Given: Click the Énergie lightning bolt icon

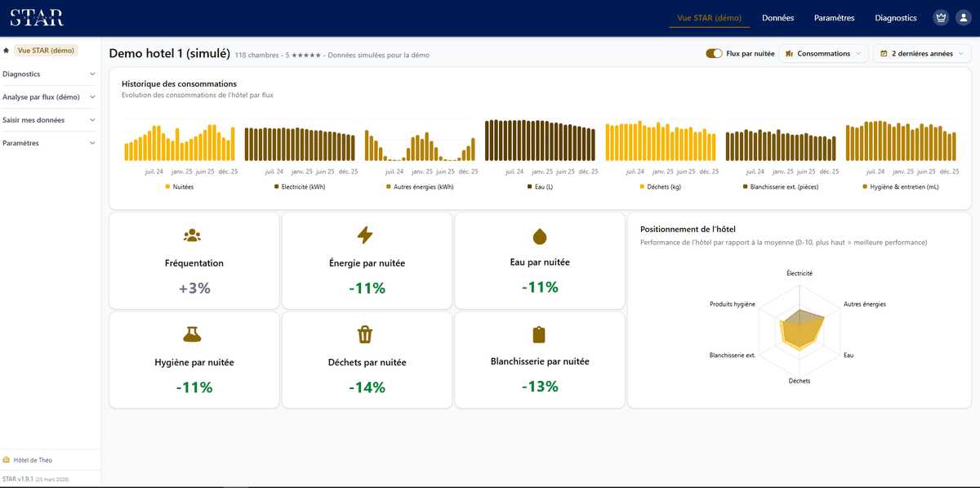Looking at the screenshot, I should tap(365, 235).
